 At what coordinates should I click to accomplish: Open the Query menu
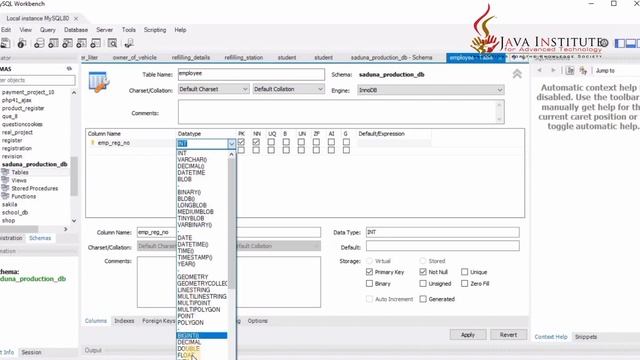(48, 30)
